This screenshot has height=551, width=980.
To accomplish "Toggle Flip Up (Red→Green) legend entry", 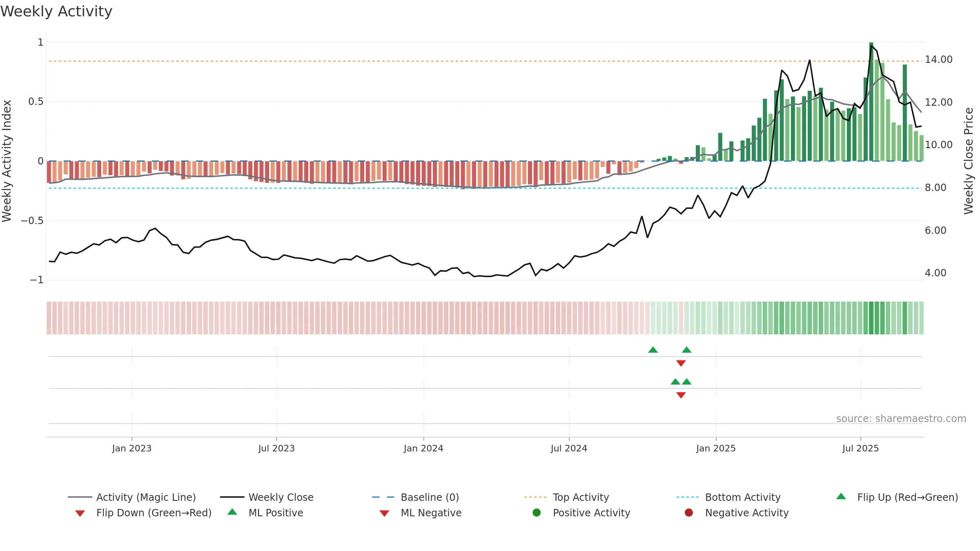I will [897, 497].
